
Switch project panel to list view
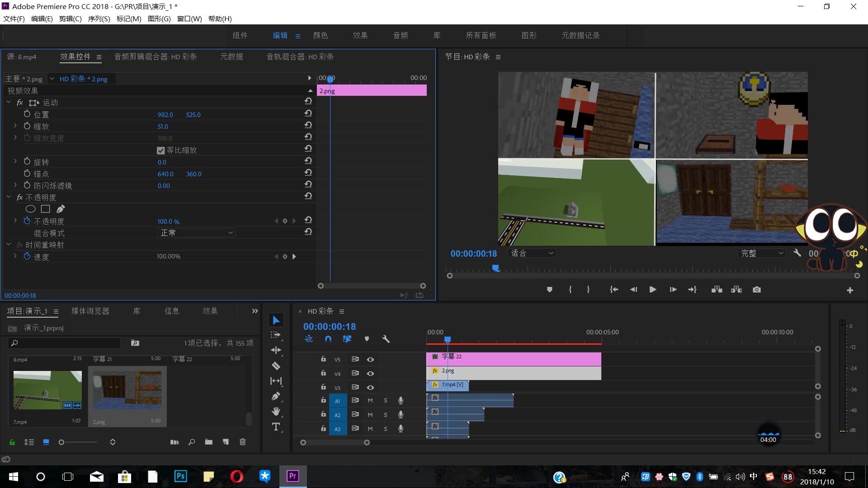pyautogui.click(x=29, y=442)
